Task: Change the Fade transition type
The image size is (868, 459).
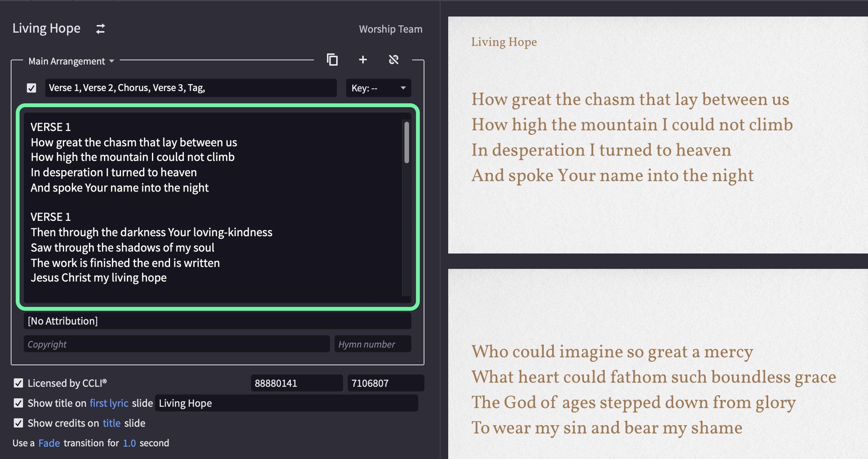Action: tap(49, 443)
